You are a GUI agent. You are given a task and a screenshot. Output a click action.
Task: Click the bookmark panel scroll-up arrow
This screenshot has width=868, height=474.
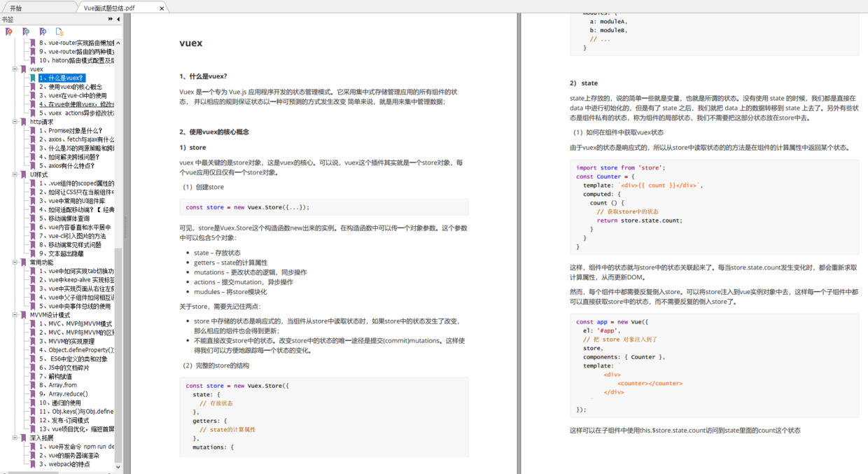tap(118, 41)
